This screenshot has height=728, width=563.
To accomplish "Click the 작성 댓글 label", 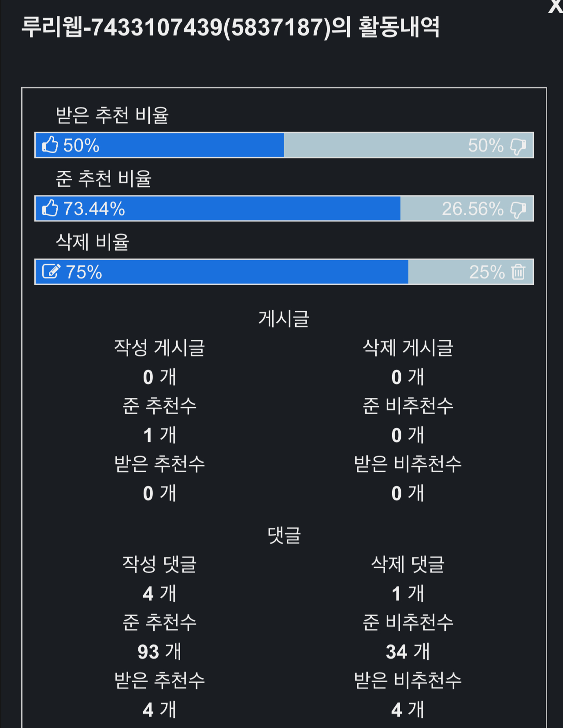I will tap(159, 564).
